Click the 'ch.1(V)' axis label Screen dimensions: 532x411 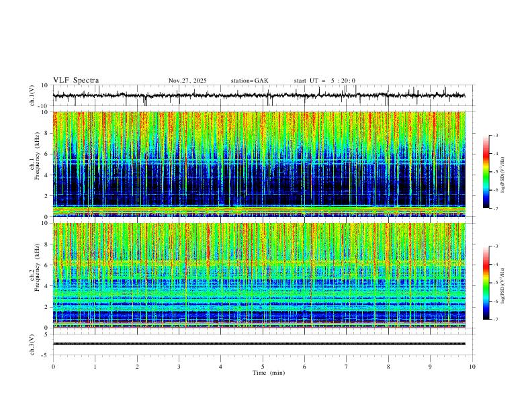coord(32,95)
